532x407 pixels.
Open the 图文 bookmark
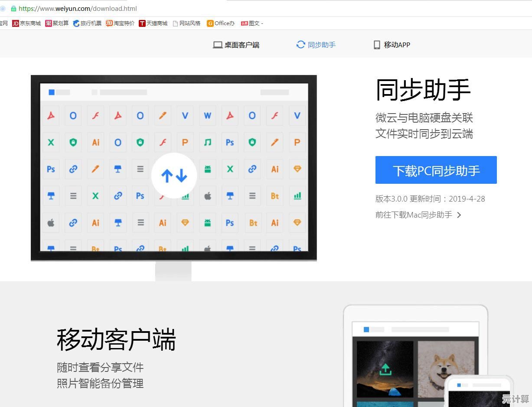[x=251, y=23]
